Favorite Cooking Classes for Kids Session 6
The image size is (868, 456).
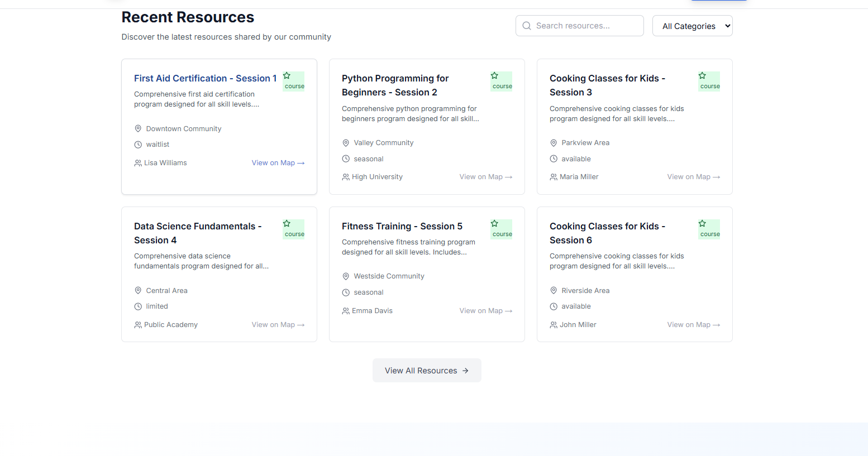point(702,224)
